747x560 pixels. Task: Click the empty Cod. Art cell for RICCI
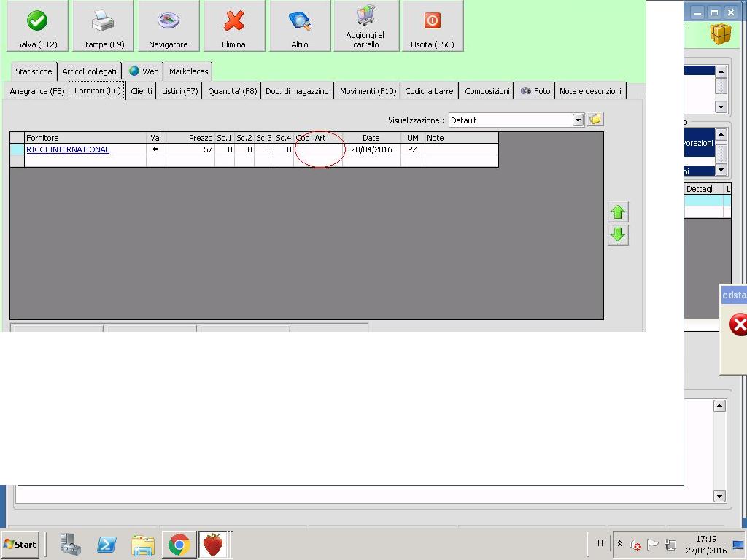tap(318, 149)
